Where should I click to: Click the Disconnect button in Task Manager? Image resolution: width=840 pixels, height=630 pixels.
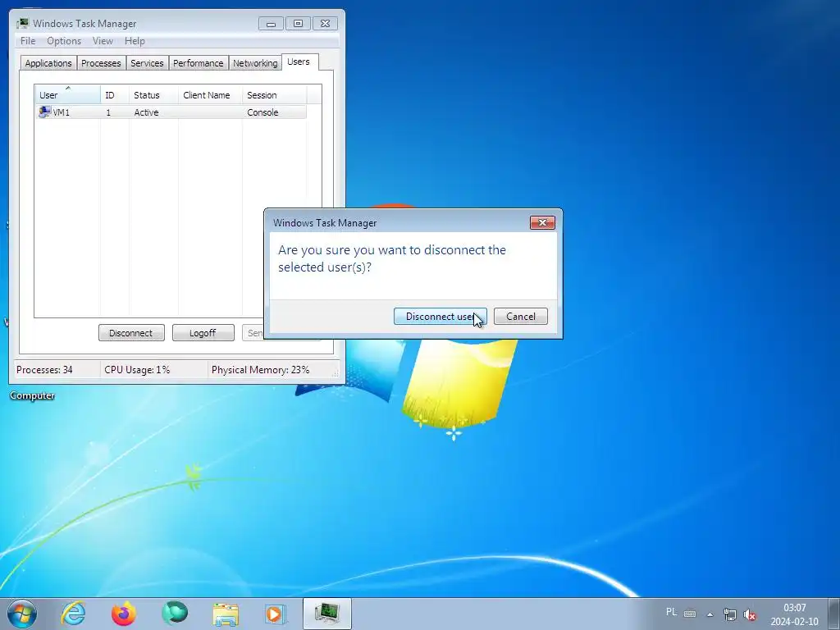[x=131, y=333]
